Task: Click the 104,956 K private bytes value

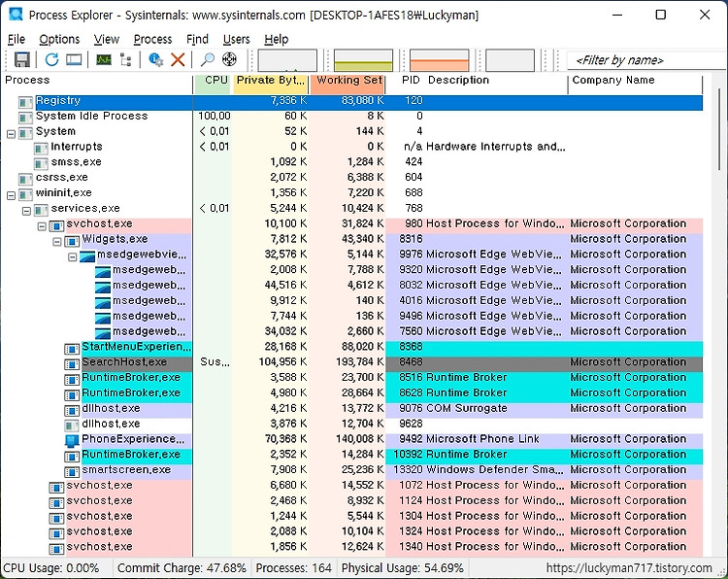Action: (282, 362)
